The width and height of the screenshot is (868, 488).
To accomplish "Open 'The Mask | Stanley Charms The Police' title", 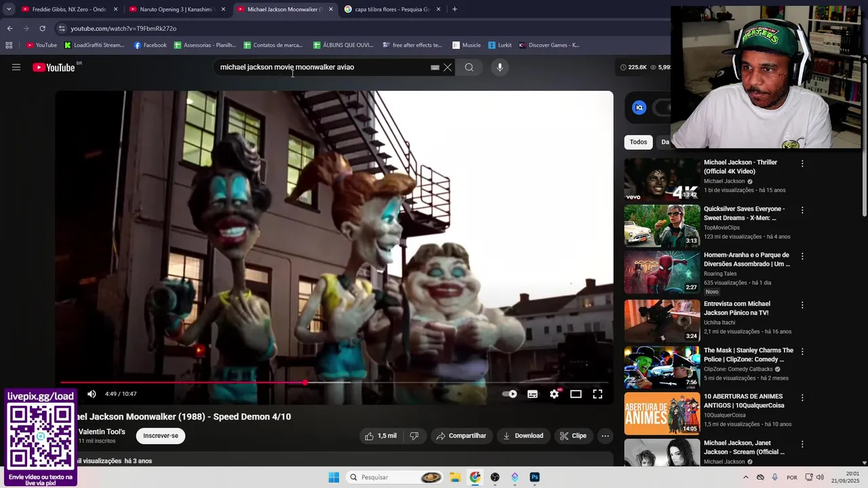I will pyautogui.click(x=748, y=354).
